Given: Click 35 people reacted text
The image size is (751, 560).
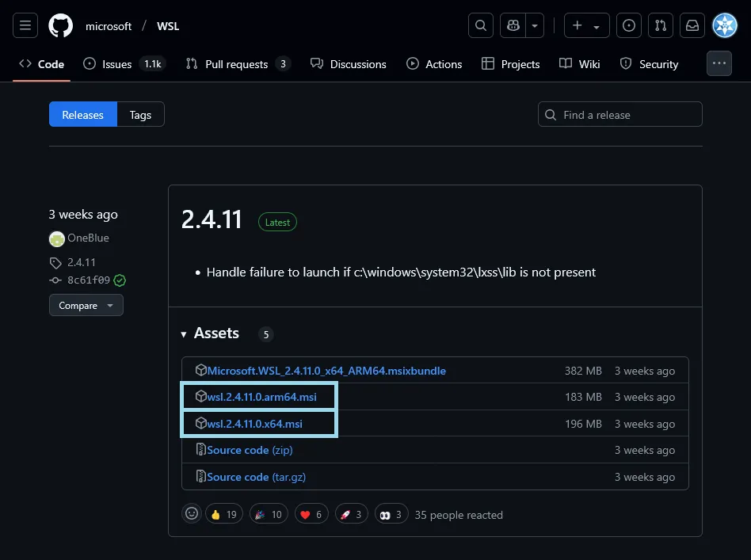Looking at the screenshot, I should (x=459, y=515).
